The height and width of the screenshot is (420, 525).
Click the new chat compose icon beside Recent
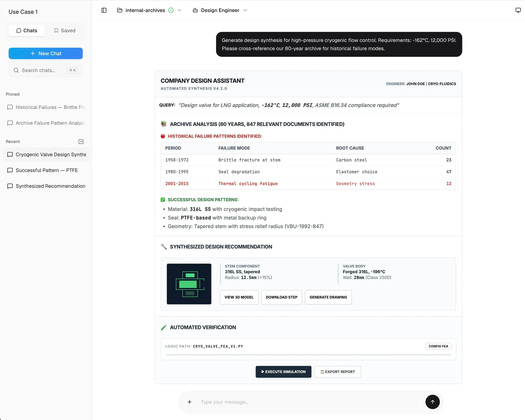coord(81,141)
